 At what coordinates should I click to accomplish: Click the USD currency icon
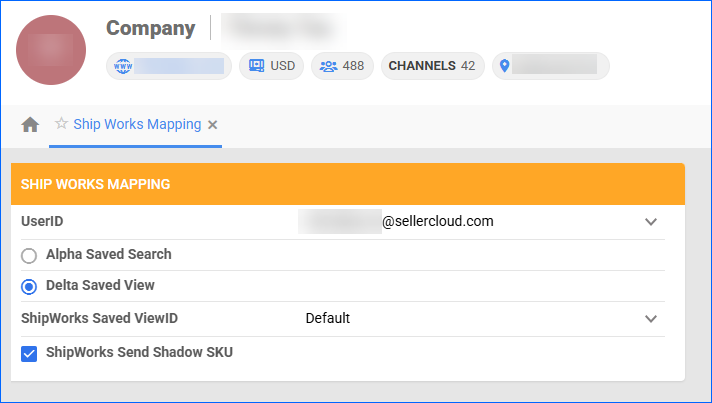[x=256, y=66]
